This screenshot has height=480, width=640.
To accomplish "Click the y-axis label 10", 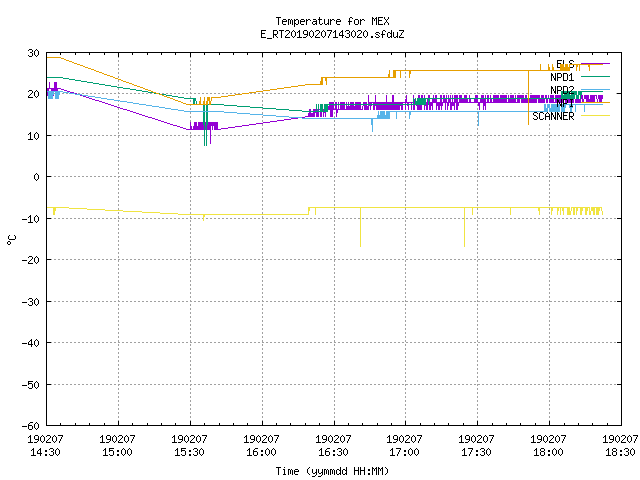I will [33, 136].
